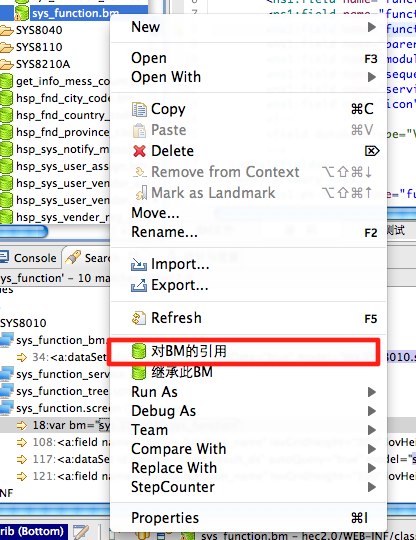Click the green database icon of 对BM的引用
The image size is (416, 540).
139,351
